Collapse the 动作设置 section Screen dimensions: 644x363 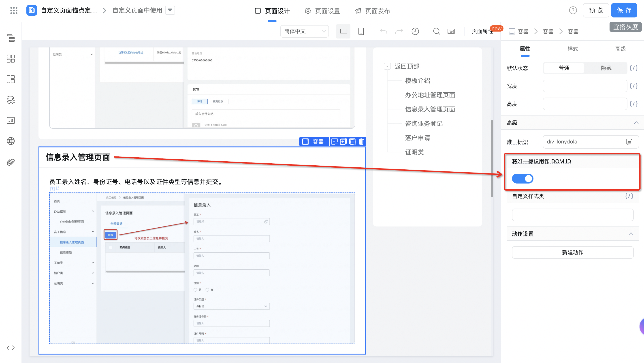[x=631, y=234]
